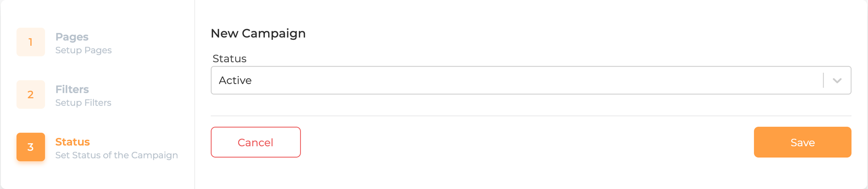
Task: Cancel the new campaign
Action: 256,142
